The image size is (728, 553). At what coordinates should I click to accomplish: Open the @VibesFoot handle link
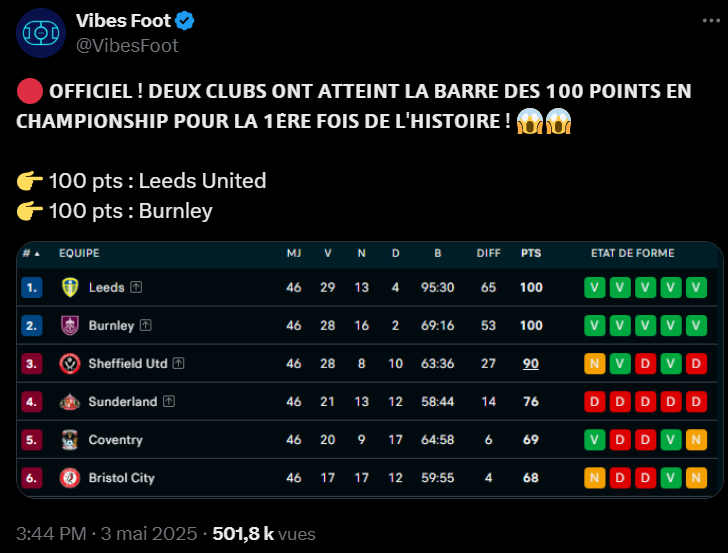(127, 46)
